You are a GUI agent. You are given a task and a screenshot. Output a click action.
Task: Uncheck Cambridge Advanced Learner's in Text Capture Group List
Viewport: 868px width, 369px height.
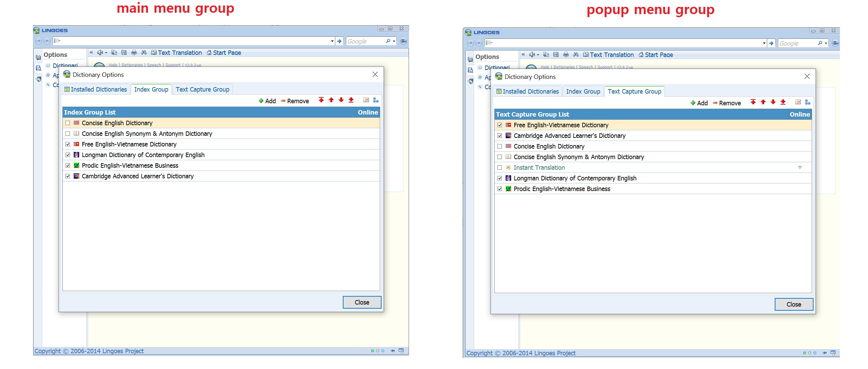tap(499, 136)
